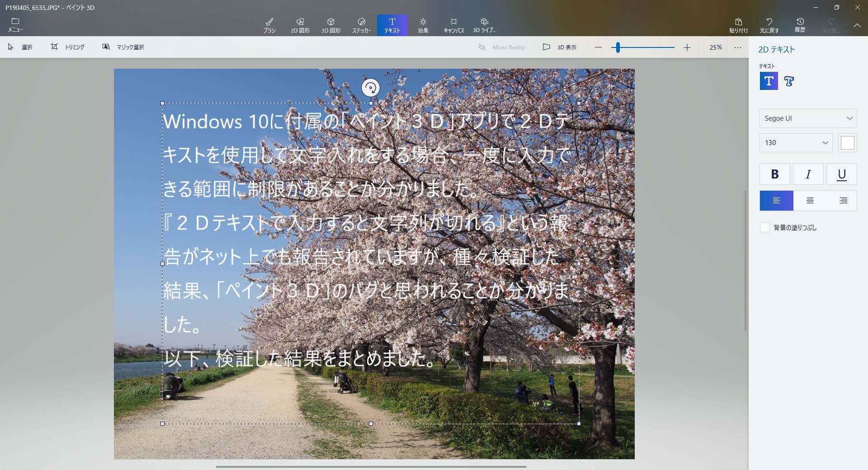Toggle Bold formatting
Viewport: 868px width, 470px height.
[774, 174]
